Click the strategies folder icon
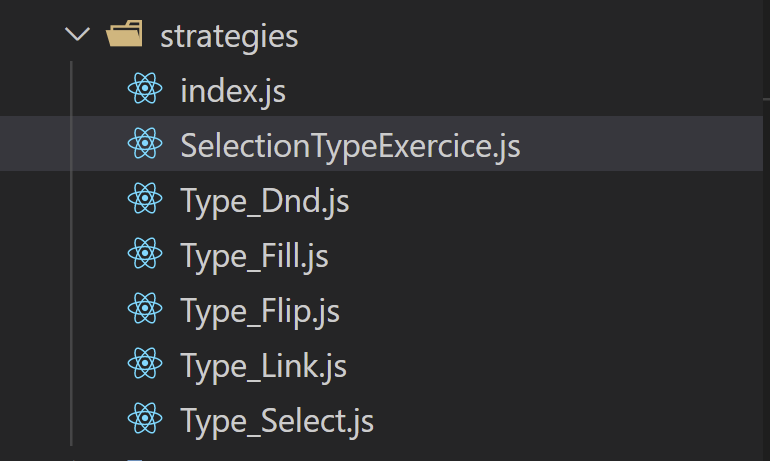The image size is (770, 461). [124, 36]
